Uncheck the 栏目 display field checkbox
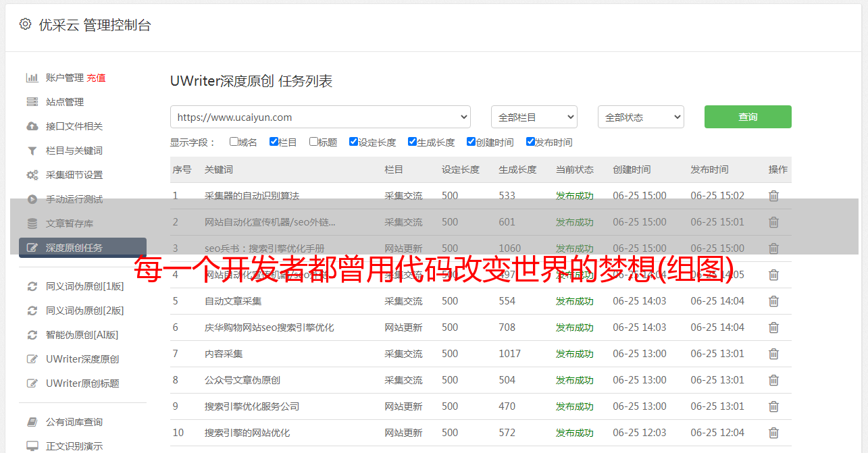 tap(274, 142)
